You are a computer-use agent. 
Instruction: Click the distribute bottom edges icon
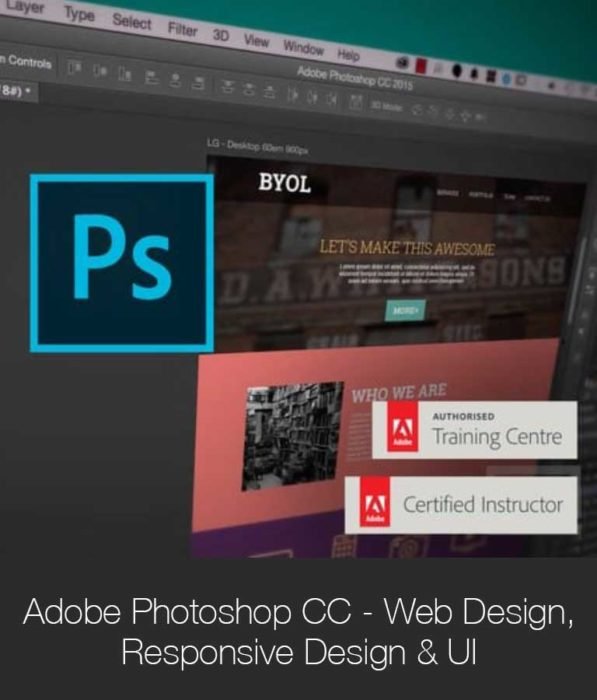point(269,91)
